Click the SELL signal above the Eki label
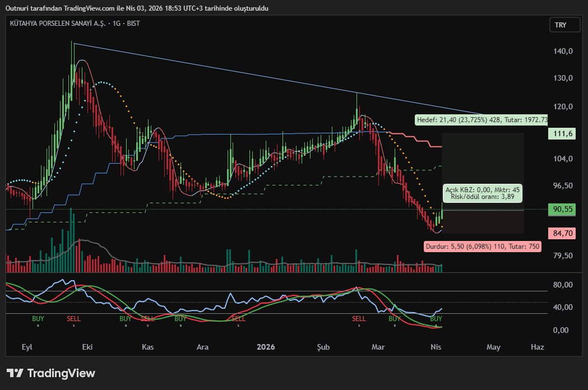Image resolution: width=588 pixels, height=390 pixels. 73,319
